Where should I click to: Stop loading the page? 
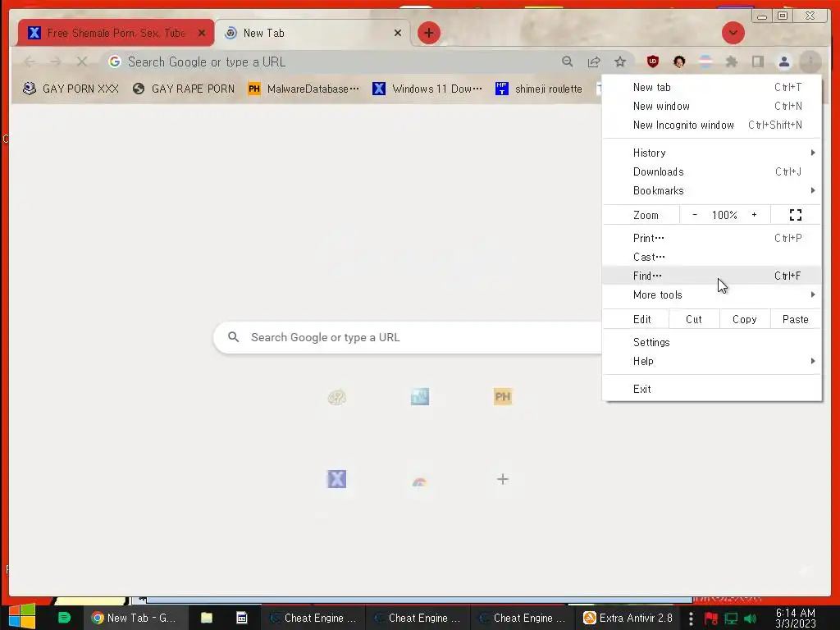pyautogui.click(x=81, y=62)
